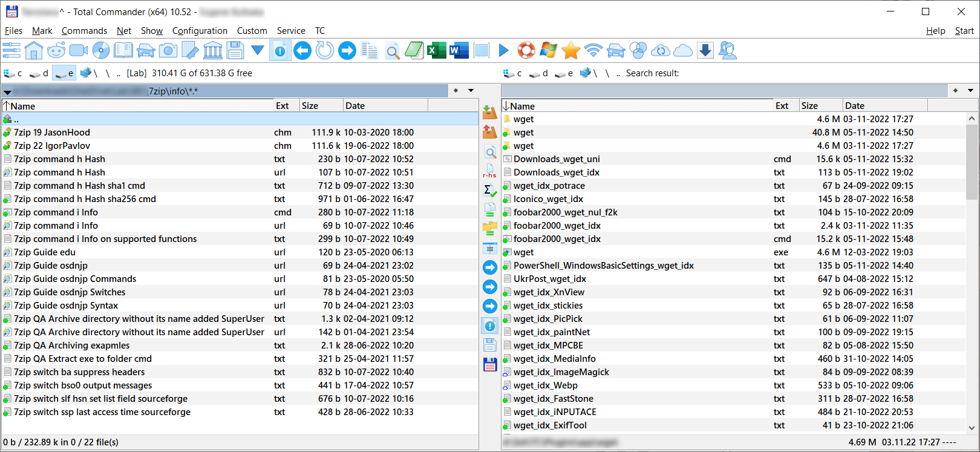
Task: Click the floppy disk save toolbar icon
Action: pyautogui.click(x=235, y=51)
